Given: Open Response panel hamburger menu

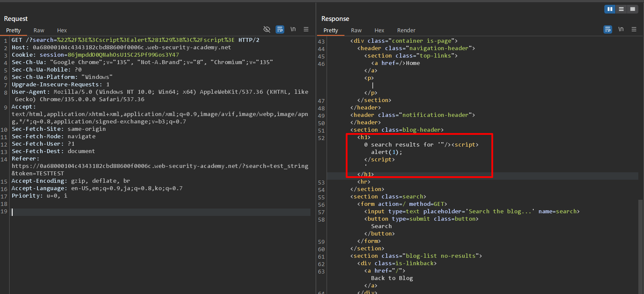Looking at the screenshot, I should point(634,29).
